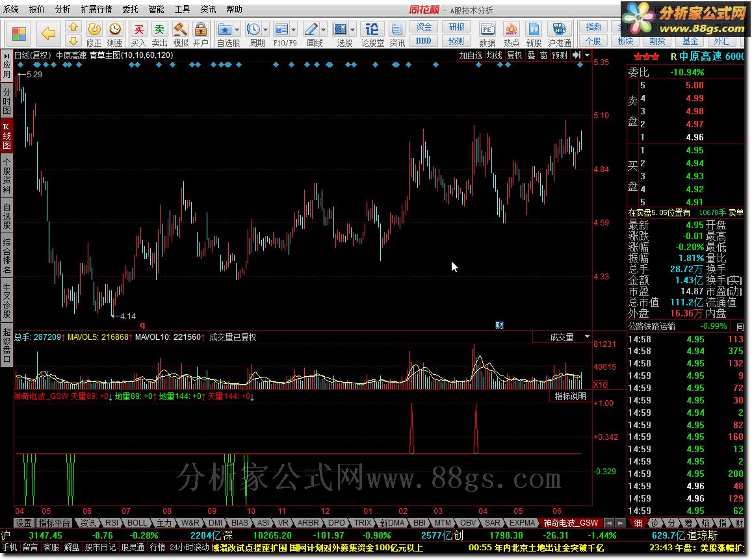Click the BBD toolbar button

coord(424,41)
